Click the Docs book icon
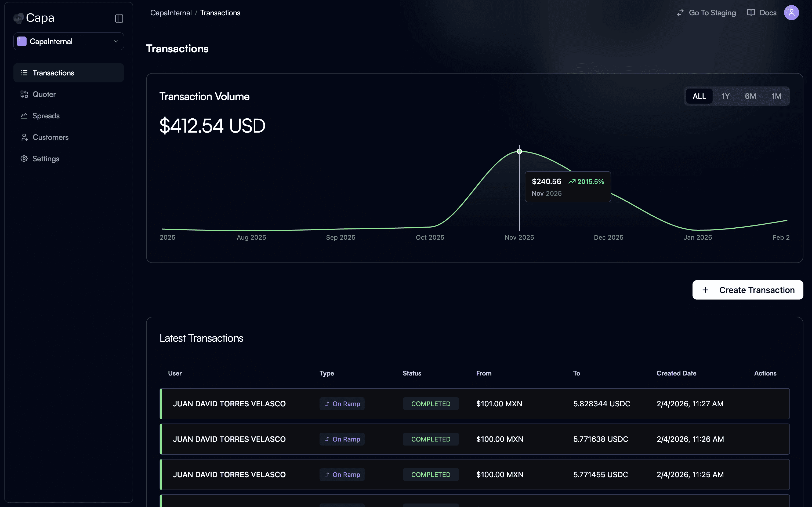Image resolution: width=812 pixels, height=507 pixels. point(751,13)
